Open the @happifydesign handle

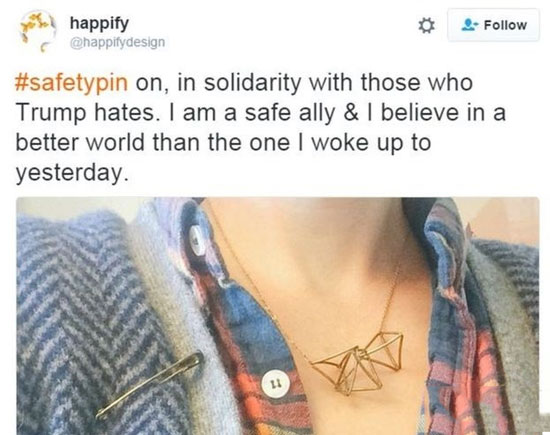(118, 42)
